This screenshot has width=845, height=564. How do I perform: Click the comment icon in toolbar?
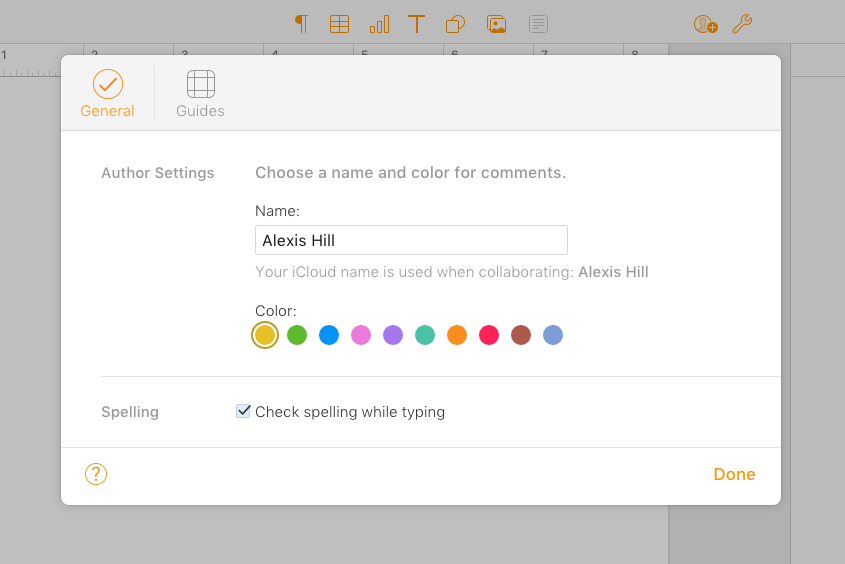pyautogui.click(x=538, y=24)
